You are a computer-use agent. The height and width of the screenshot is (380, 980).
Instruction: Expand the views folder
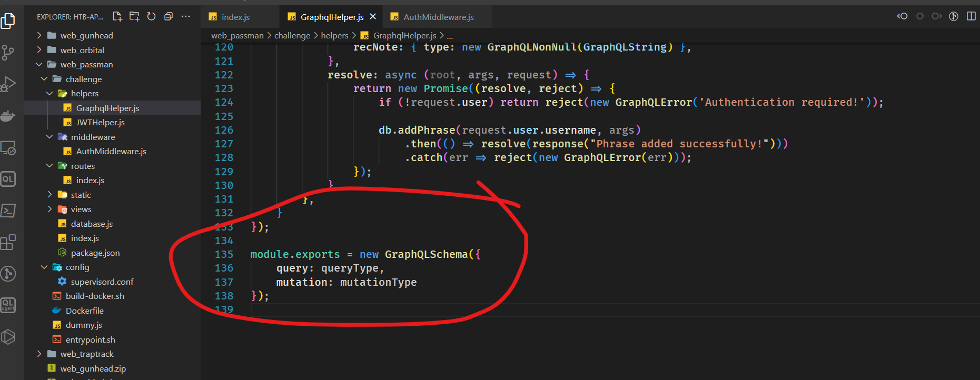(x=50, y=209)
